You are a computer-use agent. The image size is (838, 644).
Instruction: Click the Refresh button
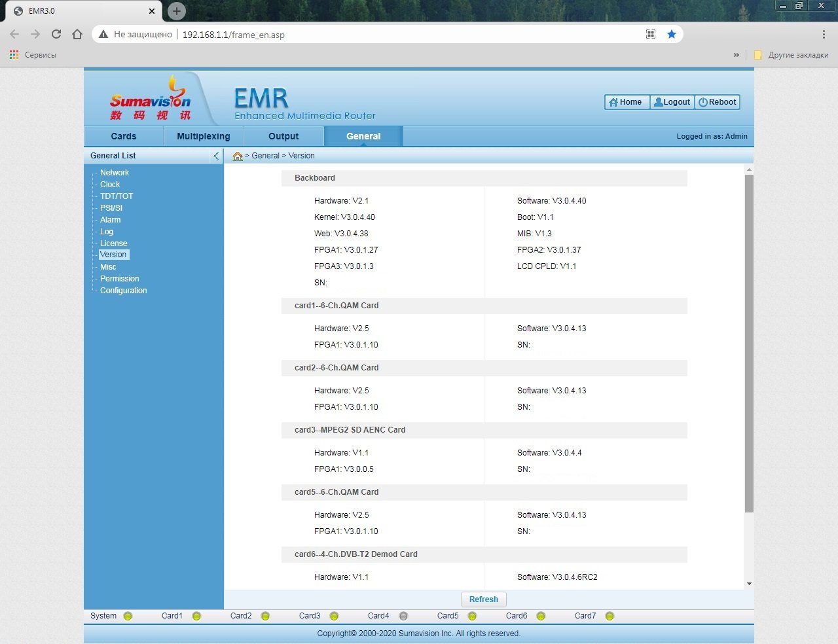[x=484, y=599]
